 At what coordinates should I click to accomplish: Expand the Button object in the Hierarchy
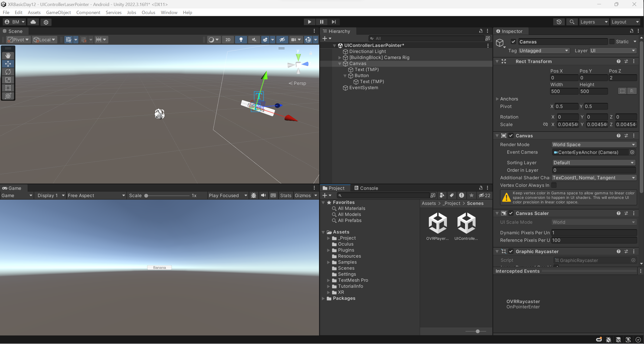click(x=345, y=76)
